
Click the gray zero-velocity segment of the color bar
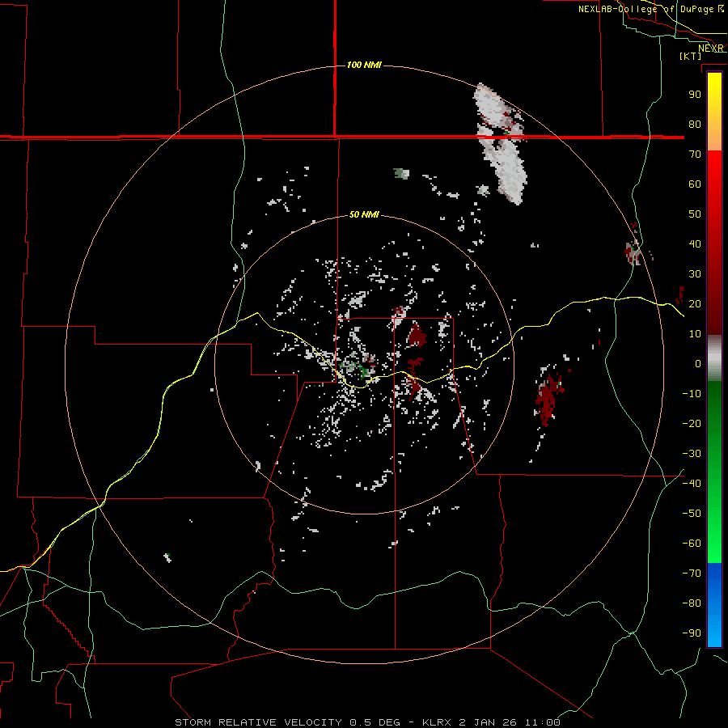714,358
